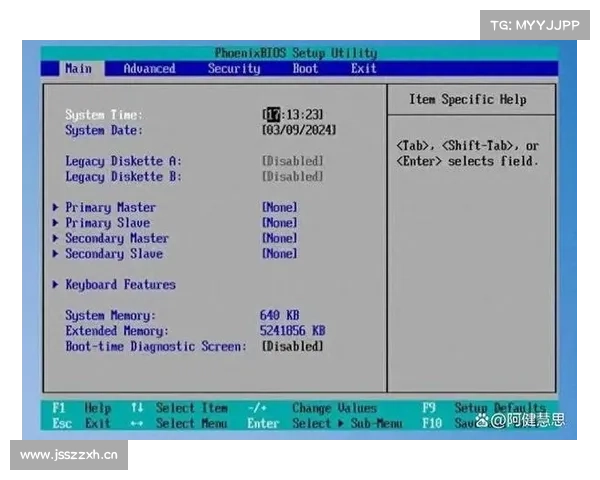
Task: Select the Legacy Diskette B label
Action: [x=123, y=176]
